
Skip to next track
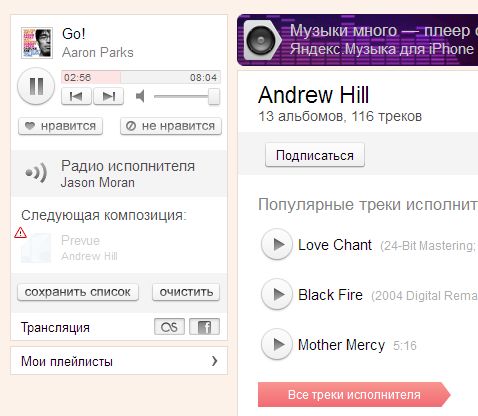coord(109,96)
